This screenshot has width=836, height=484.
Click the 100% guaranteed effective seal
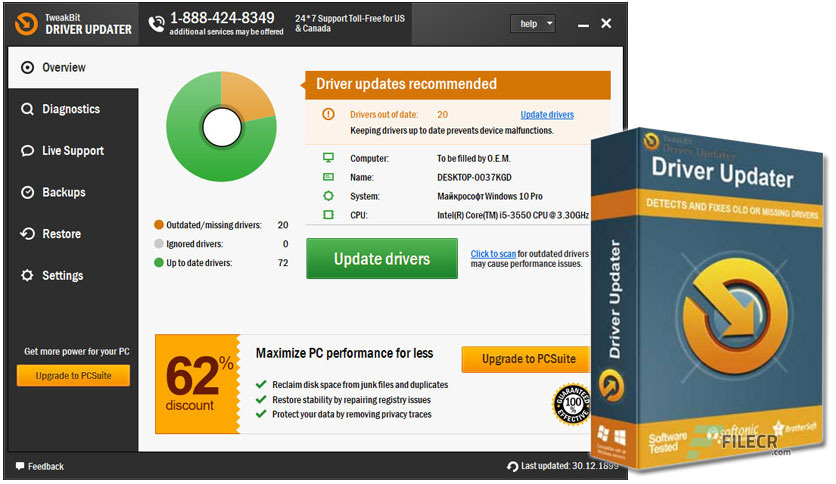click(x=572, y=404)
